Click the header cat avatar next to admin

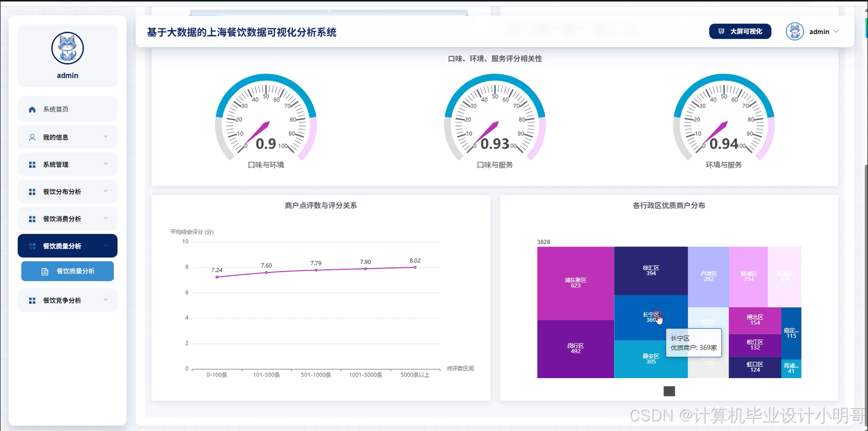click(x=795, y=32)
